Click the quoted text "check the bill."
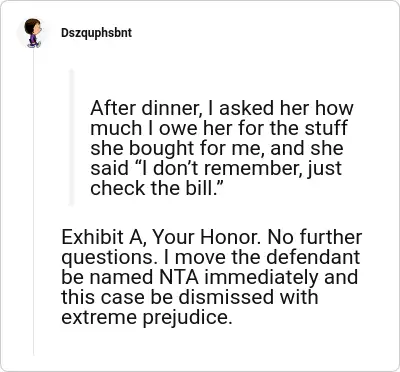Image resolution: width=400 pixels, height=372 pixels. click(156, 188)
